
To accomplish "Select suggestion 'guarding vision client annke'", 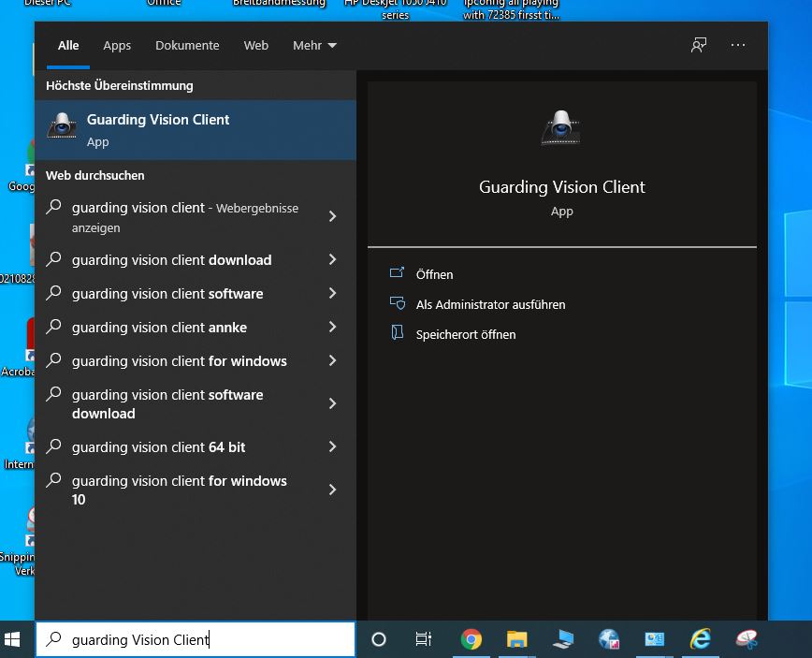I will pyautogui.click(x=196, y=327).
